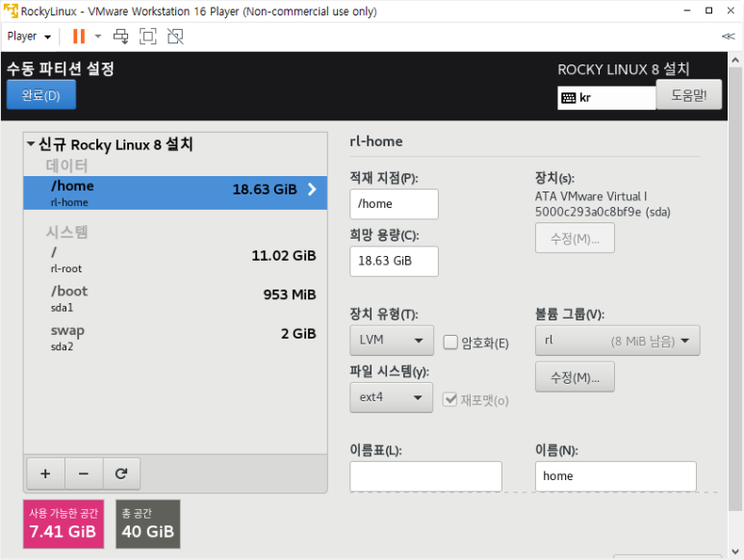
Task: Open the 파일 시스템 ext4 dropdown
Action: click(391, 397)
